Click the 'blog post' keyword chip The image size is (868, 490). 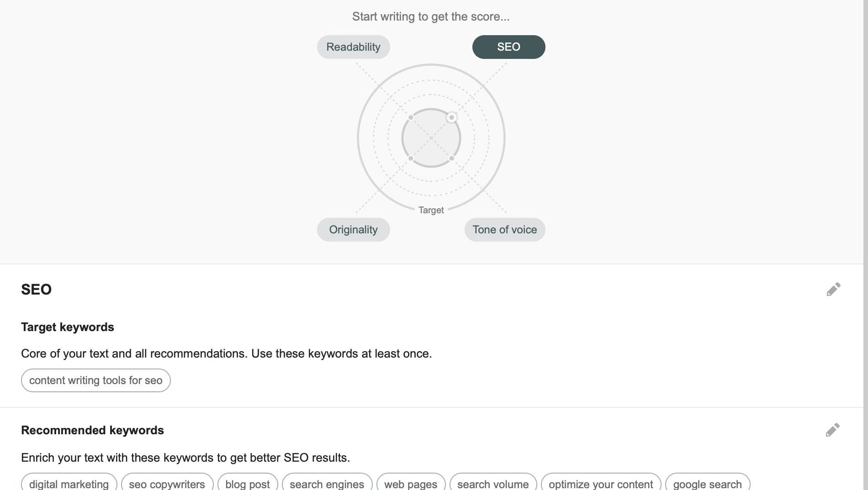coord(248,484)
